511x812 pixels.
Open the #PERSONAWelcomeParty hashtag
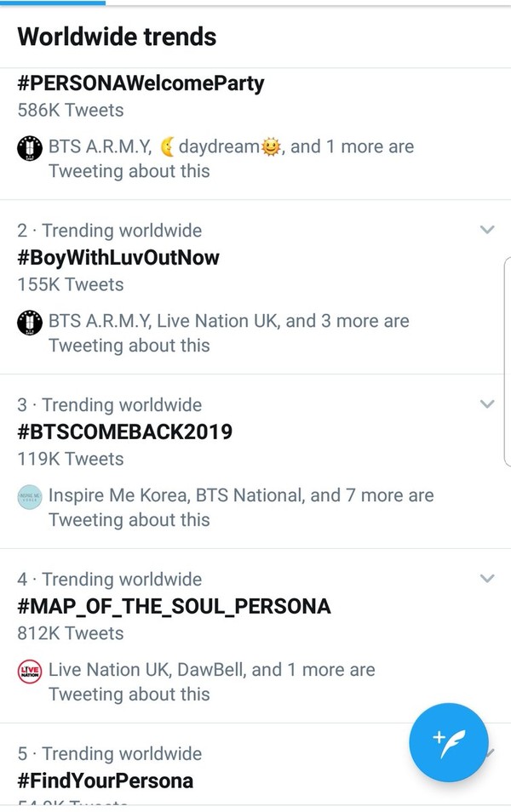click(x=141, y=84)
